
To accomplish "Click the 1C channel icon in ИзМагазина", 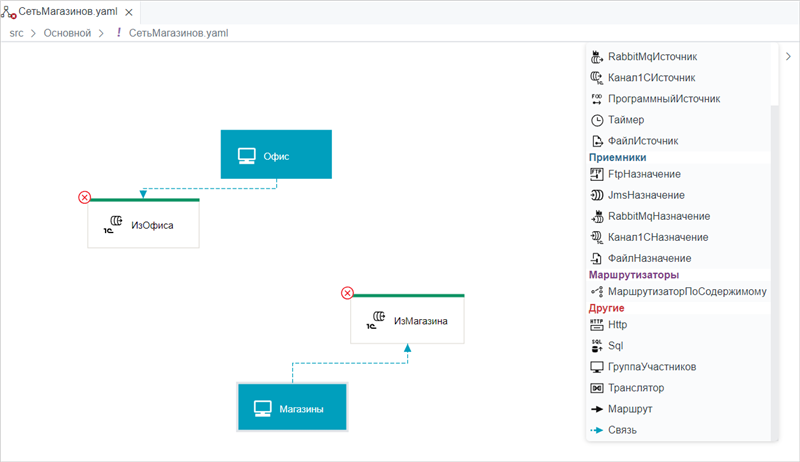I will coord(376,320).
